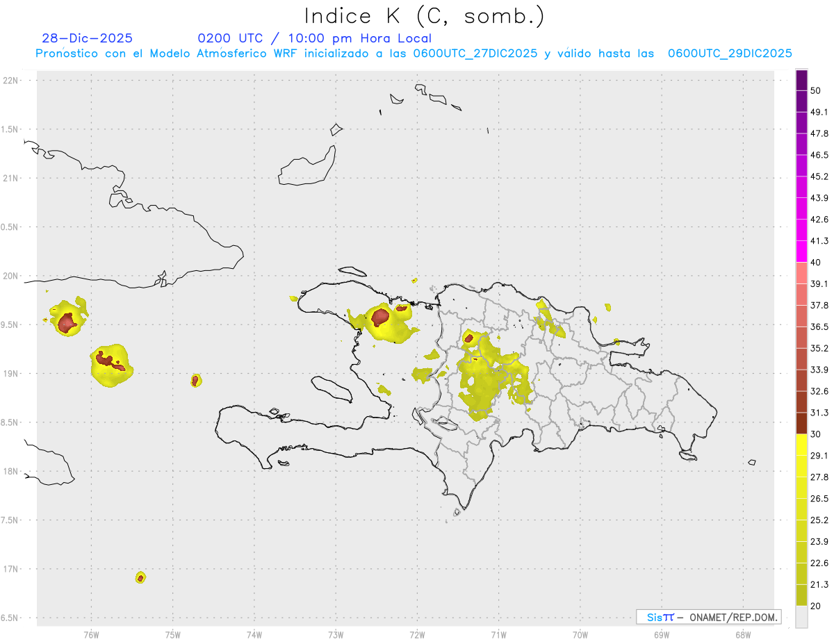
Task: Click the colorbar value 43.9
Action: pos(819,198)
